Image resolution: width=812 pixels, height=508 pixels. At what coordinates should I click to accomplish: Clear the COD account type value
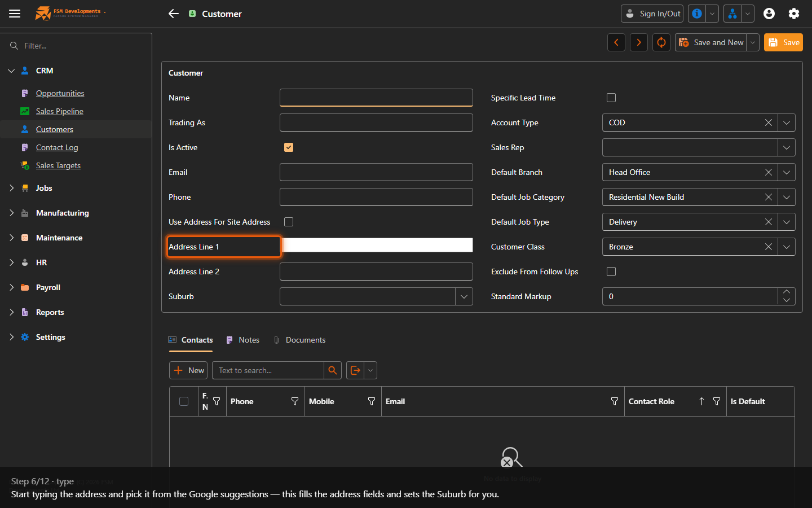click(x=769, y=122)
